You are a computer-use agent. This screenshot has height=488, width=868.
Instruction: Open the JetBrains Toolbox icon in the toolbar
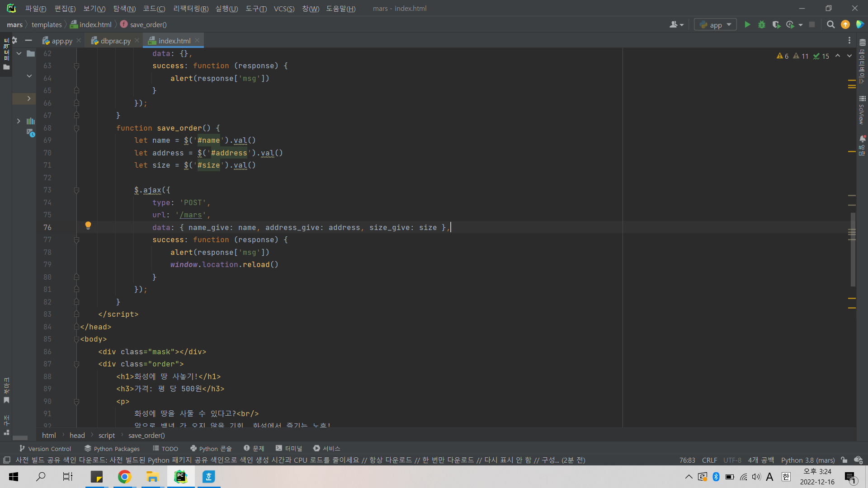pyautogui.click(x=860, y=25)
